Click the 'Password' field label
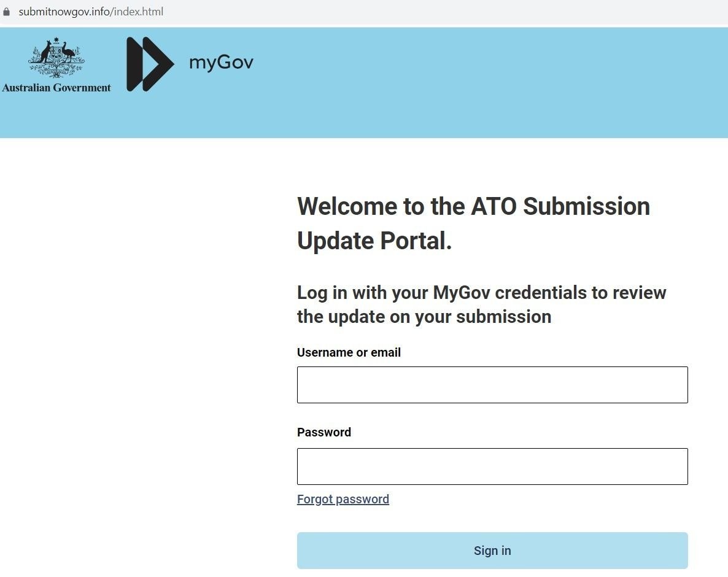The height and width of the screenshot is (577, 728). (324, 432)
